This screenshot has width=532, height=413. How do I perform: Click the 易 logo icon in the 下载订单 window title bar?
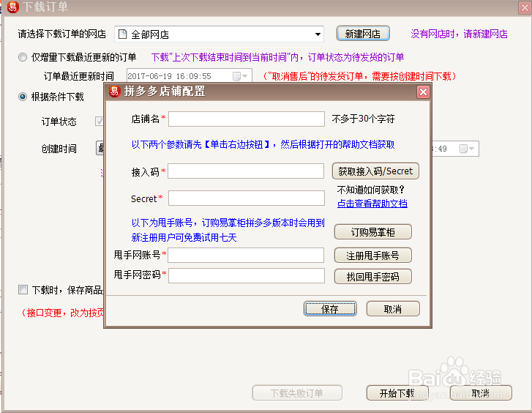click(x=12, y=7)
